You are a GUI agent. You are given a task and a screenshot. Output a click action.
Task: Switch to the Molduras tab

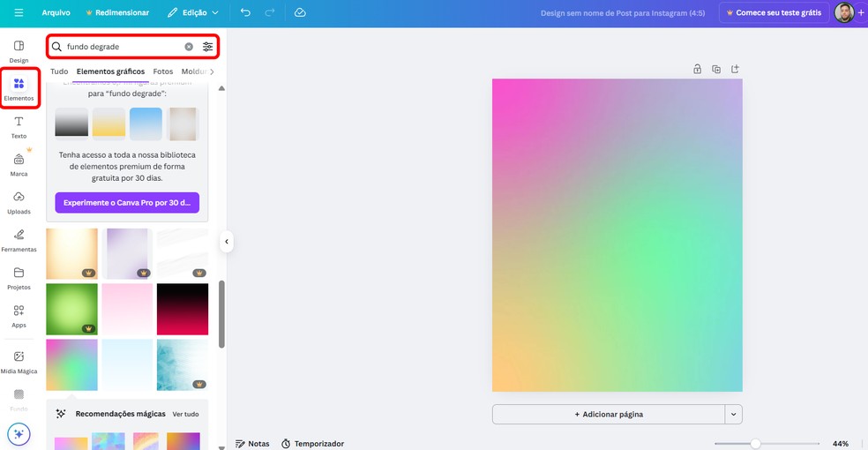click(194, 71)
